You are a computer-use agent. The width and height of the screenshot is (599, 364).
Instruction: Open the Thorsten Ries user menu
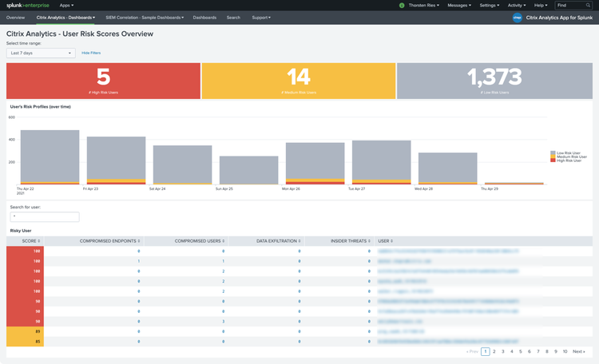(x=423, y=6)
